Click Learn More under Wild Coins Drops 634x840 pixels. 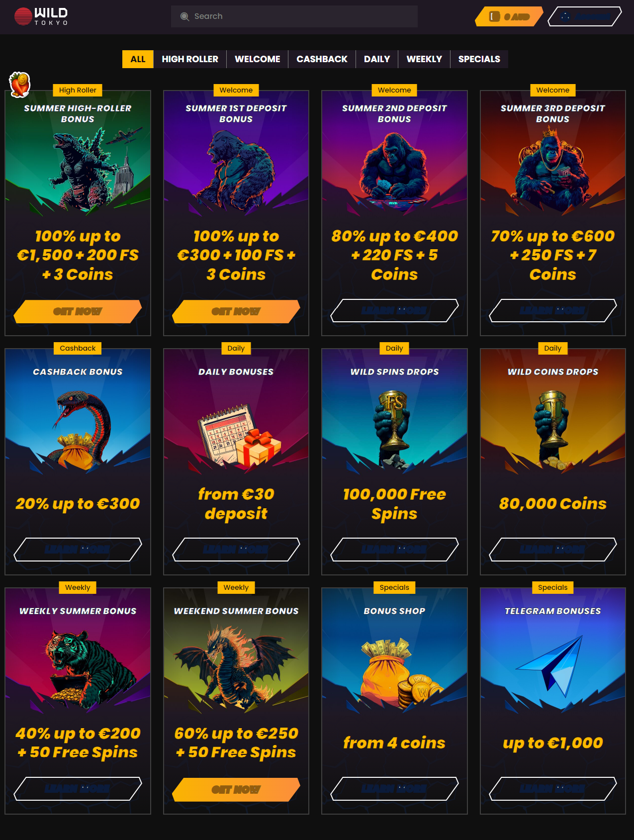pyautogui.click(x=553, y=550)
